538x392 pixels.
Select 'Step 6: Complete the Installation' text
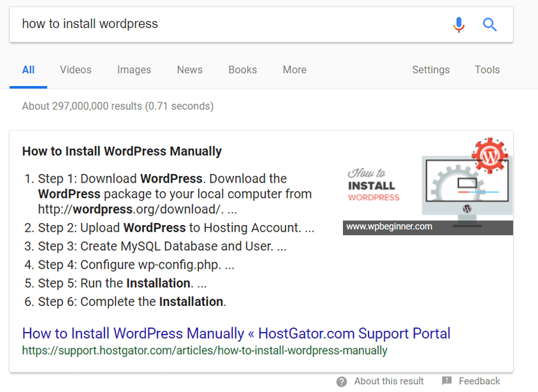[132, 302]
